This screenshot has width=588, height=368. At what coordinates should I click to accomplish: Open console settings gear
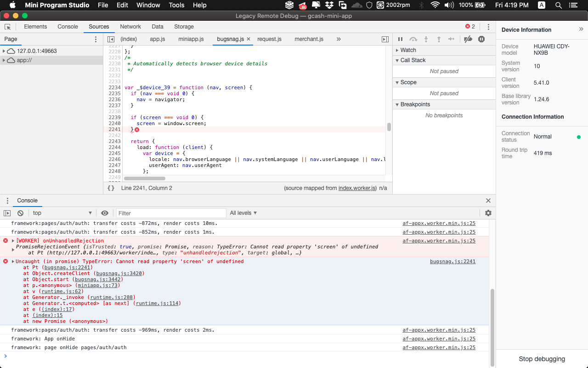pyautogui.click(x=488, y=213)
